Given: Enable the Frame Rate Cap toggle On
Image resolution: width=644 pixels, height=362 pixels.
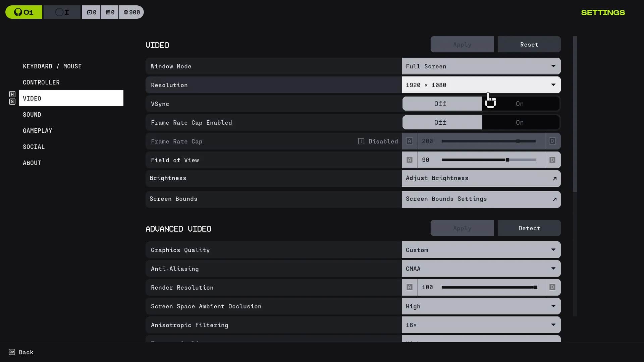Looking at the screenshot, I should [x=520, y=122].
